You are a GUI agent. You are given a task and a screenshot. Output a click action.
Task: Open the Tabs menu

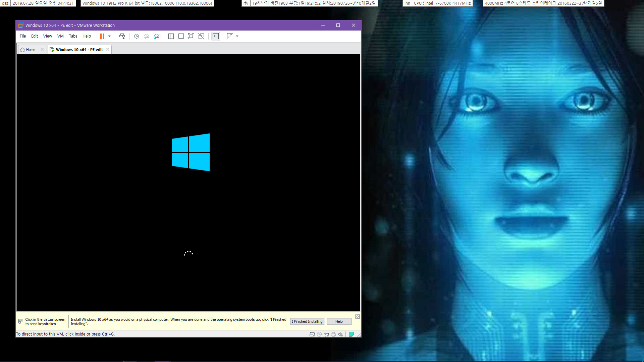(73, 36)
